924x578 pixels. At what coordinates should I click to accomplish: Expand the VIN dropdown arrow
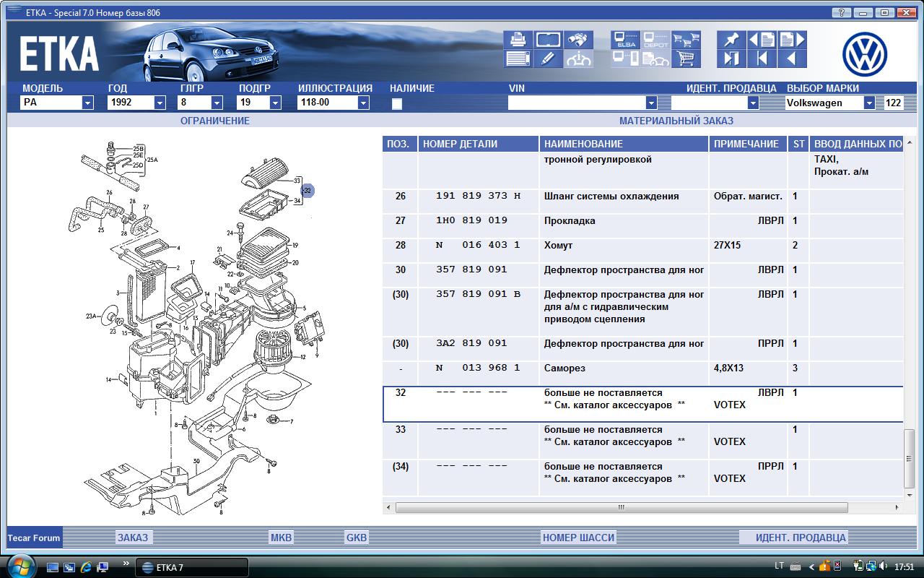[x=651, y=103]
